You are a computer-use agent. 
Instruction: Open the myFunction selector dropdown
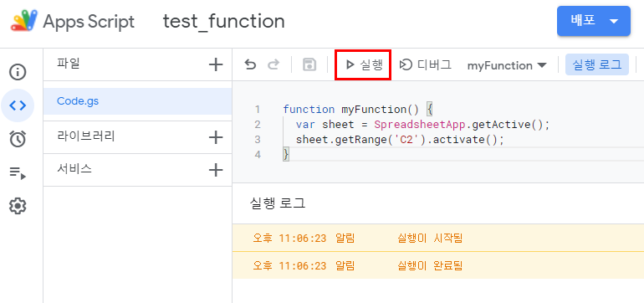pyautogui.click(x=507, y=65)
